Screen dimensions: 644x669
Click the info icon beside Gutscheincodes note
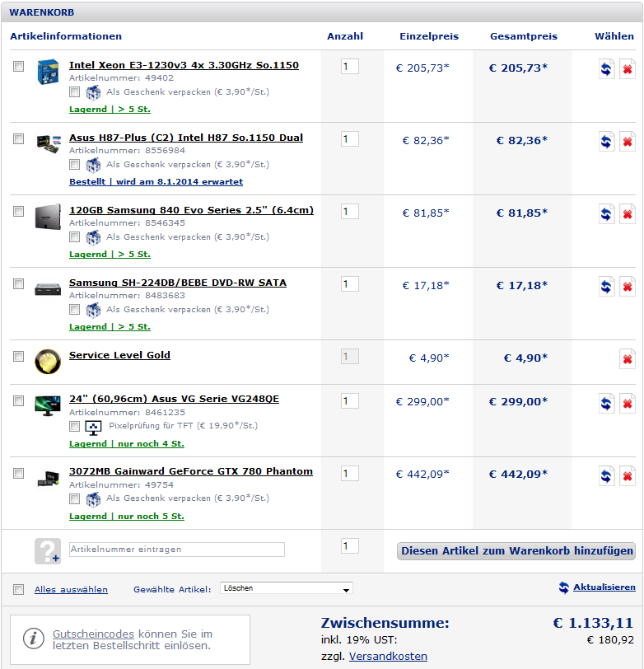pos(34,639)
